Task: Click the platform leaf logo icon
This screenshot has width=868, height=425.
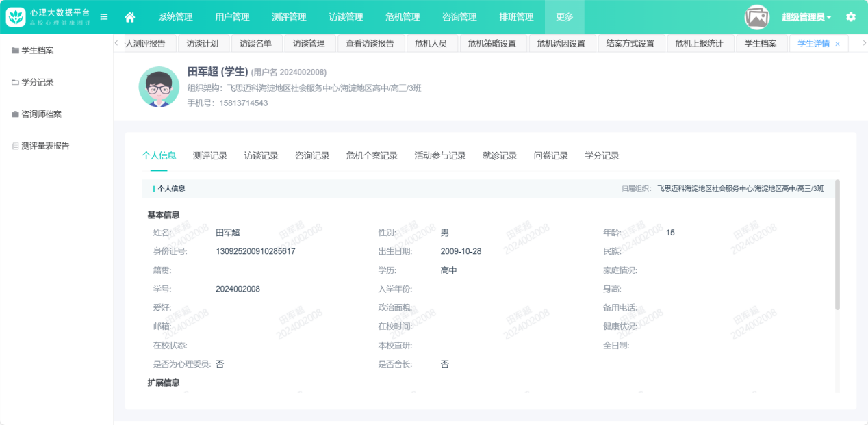Action: click(x=16, y=17)
